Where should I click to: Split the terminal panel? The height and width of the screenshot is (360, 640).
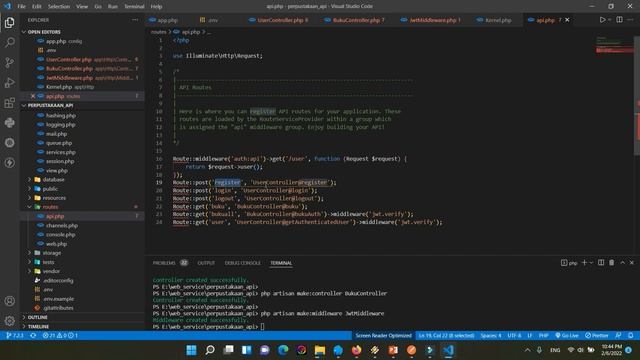(601, 263)
